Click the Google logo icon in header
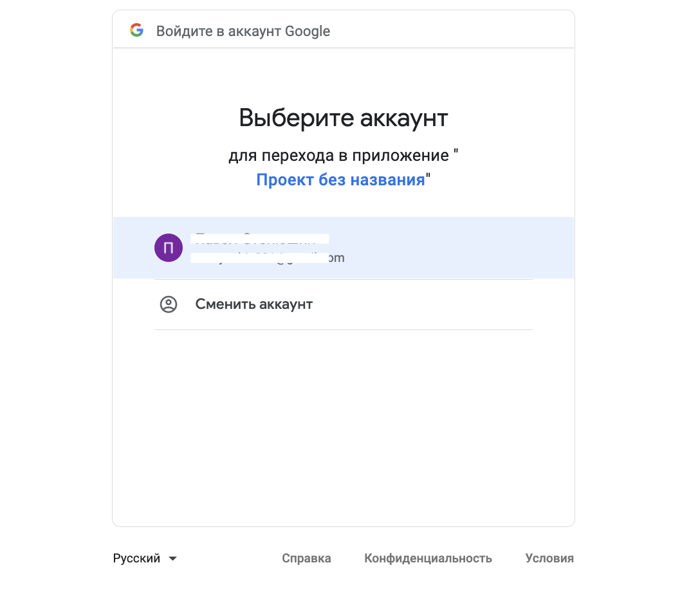 [136, 30]
